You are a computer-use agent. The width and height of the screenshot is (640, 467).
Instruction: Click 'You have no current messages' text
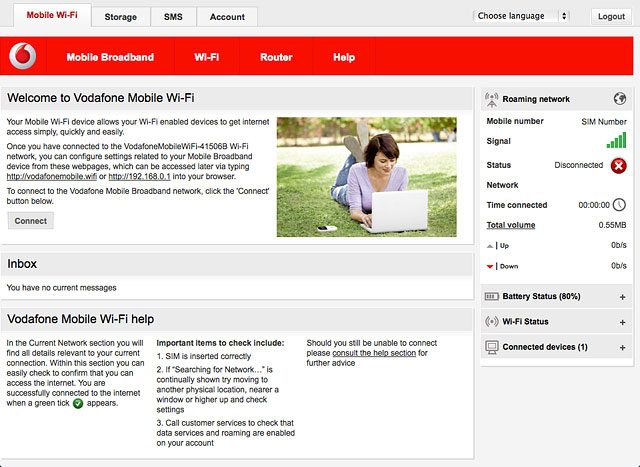point(61,288)
